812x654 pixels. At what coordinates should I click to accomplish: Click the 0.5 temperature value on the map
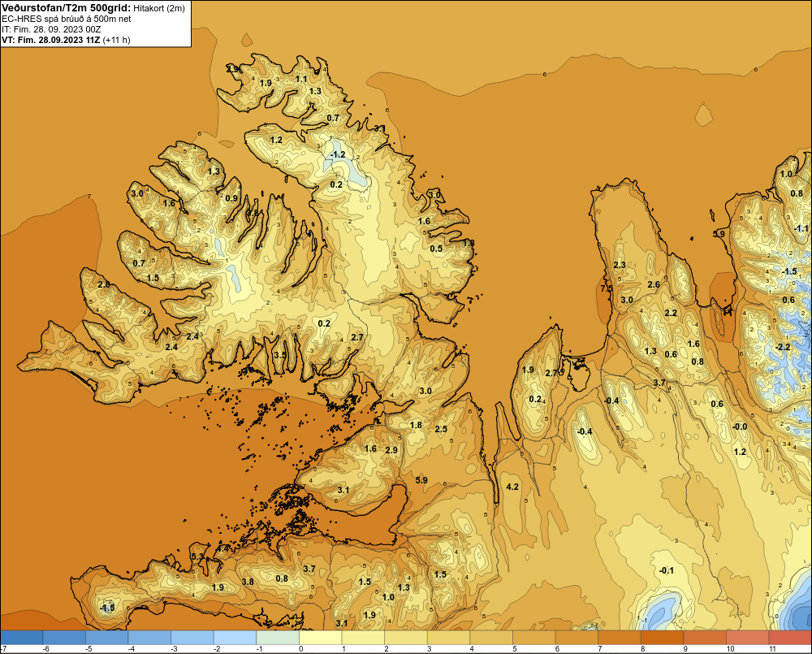[437, 249]
